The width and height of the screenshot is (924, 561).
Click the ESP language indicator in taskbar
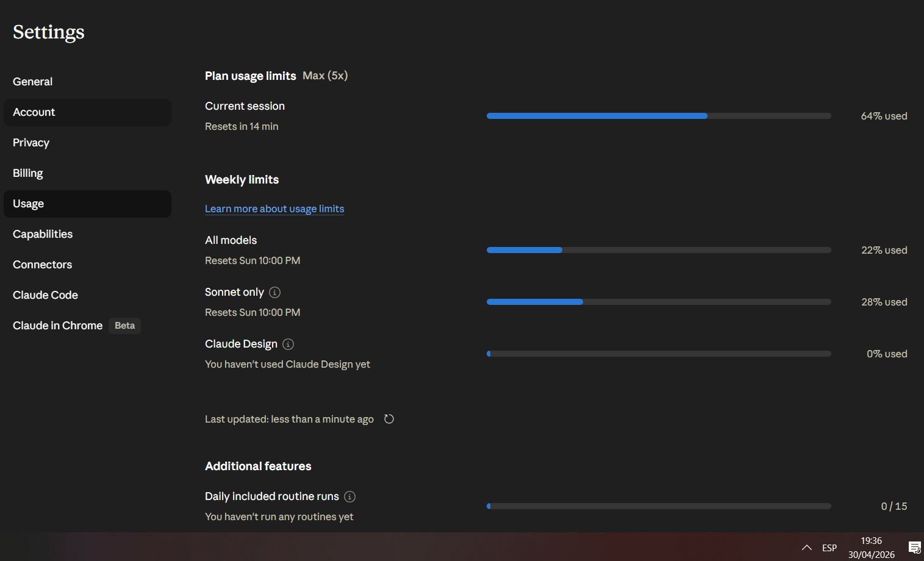tap(829, 548)
